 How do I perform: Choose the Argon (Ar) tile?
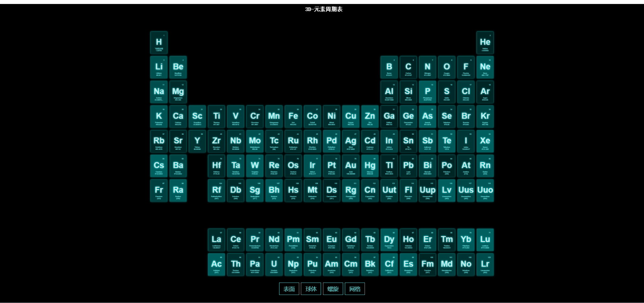pyautogui.click(x=485, y=92)
